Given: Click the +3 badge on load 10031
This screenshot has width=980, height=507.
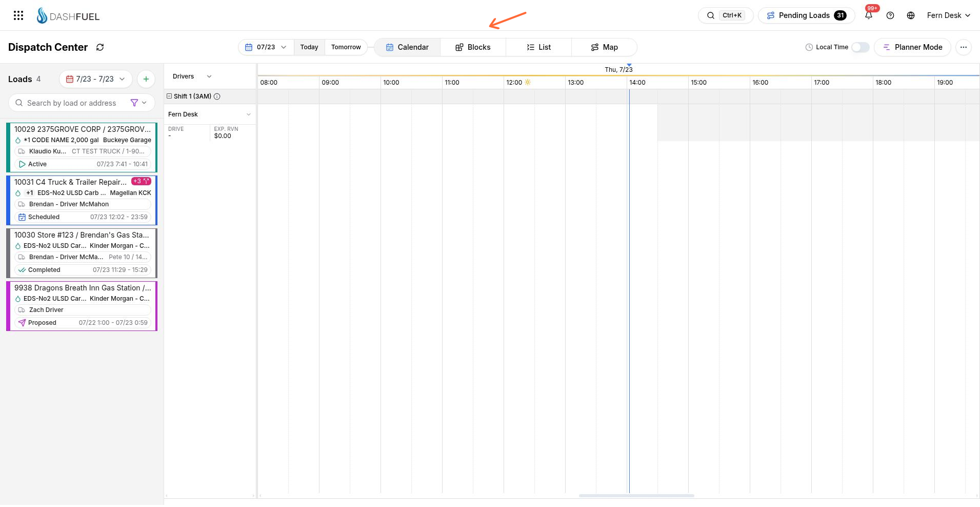Looking at the screenshot, I should coord(141,181).
